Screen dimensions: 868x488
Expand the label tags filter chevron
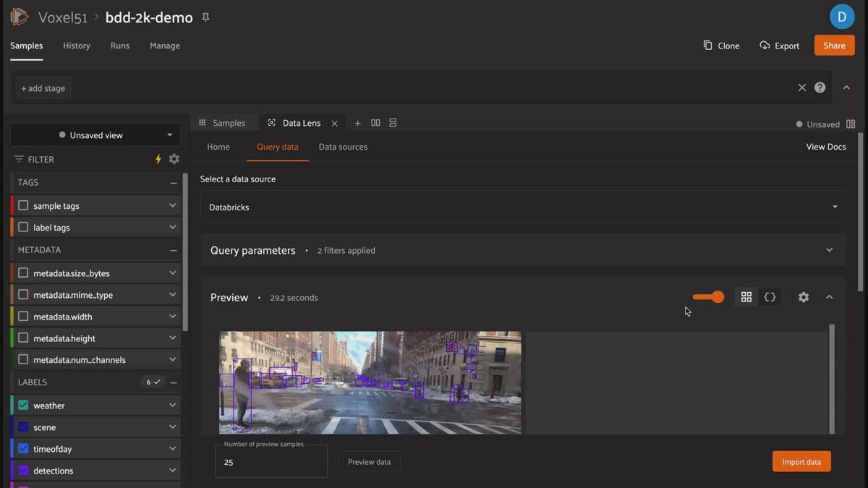point(172,227)
